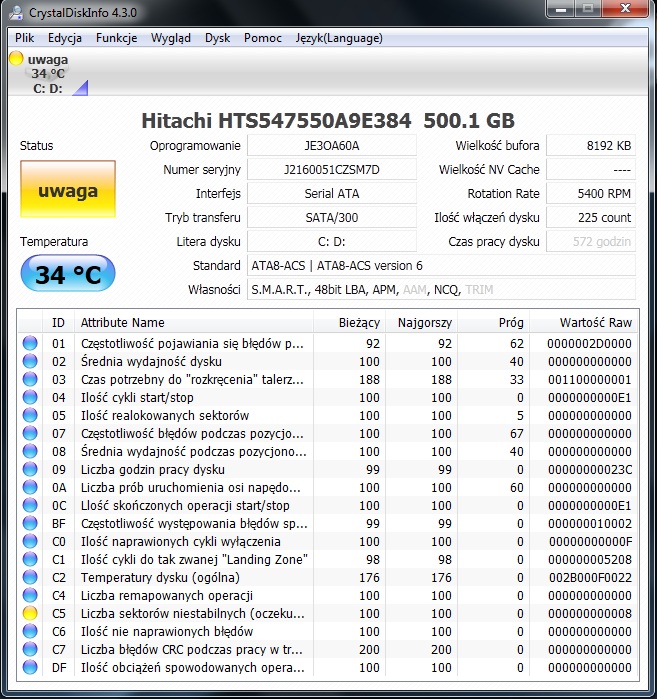The height and width of the screenshot is (699, 657).
Task: Click the firmware field JE3OA60A
Action: [332, 146]
